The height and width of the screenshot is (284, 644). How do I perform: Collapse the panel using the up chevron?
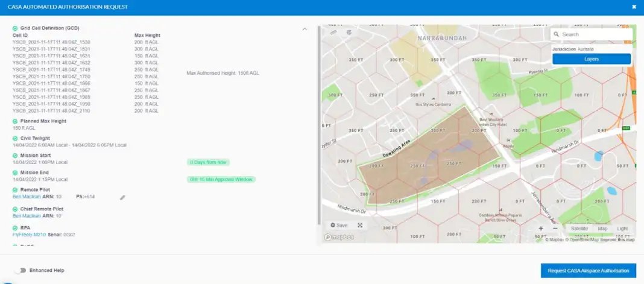point(305,28)
